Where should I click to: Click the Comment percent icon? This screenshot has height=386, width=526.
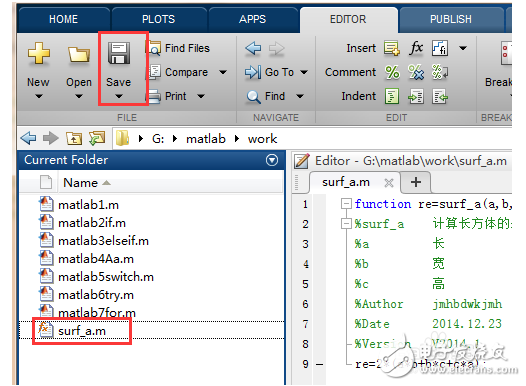pyautogui.click(x=392, y=72)
